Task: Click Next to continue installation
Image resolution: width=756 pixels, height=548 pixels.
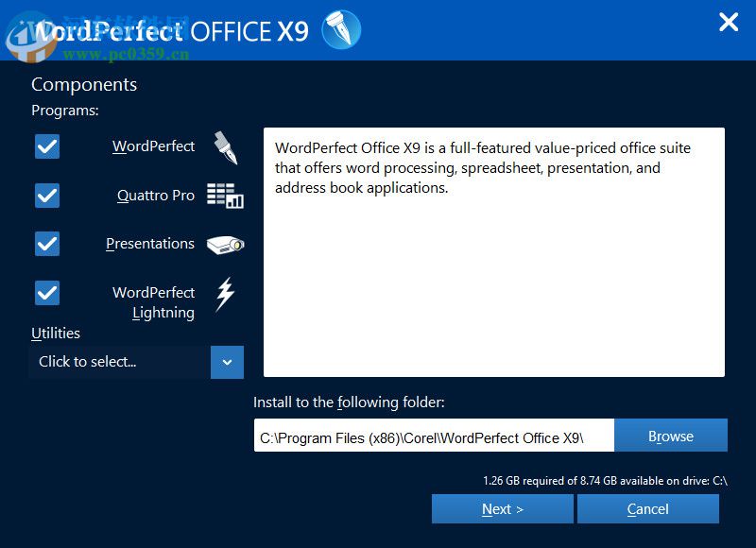Action: 503,508
